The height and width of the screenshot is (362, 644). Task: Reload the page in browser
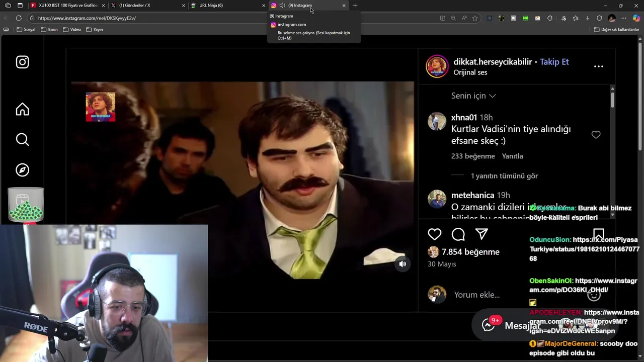pos(19,18)
